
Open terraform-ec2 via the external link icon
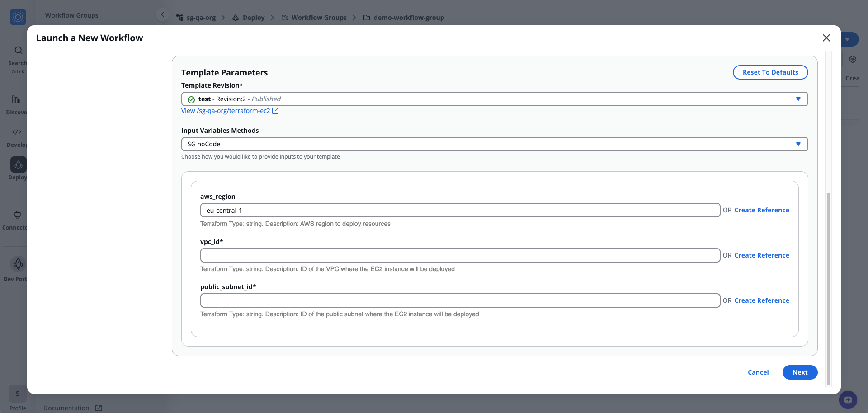[275, 110]
